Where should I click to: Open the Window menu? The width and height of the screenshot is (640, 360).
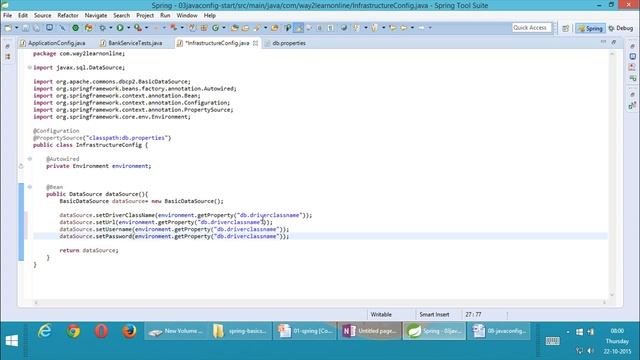pyautogui.click(x=187, y=16)
